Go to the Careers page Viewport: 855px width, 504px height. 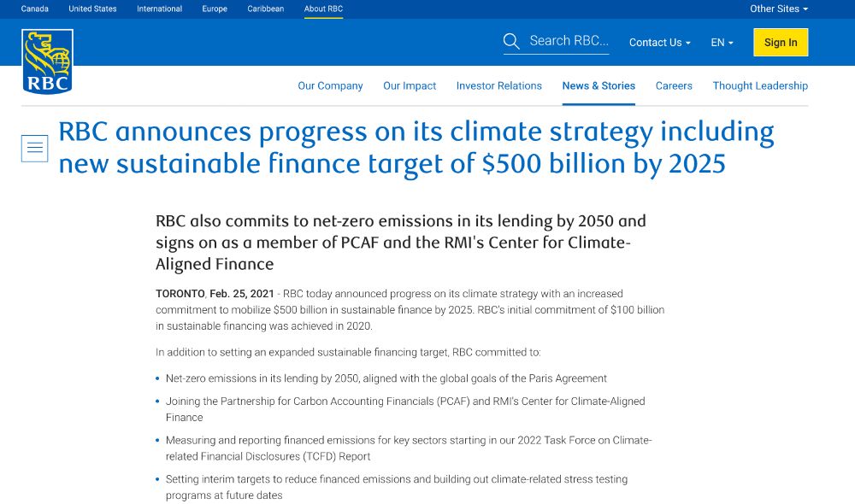coord(674,86)
